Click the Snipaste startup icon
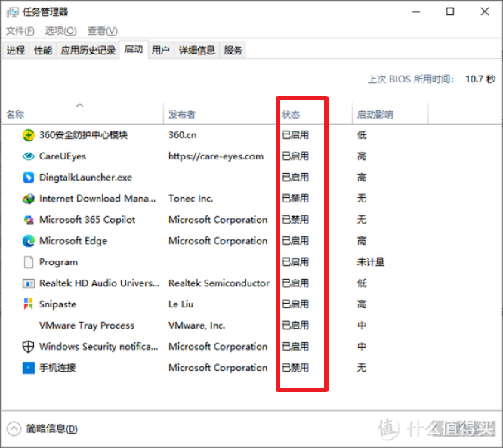503x448 pixels. (29, 304)
